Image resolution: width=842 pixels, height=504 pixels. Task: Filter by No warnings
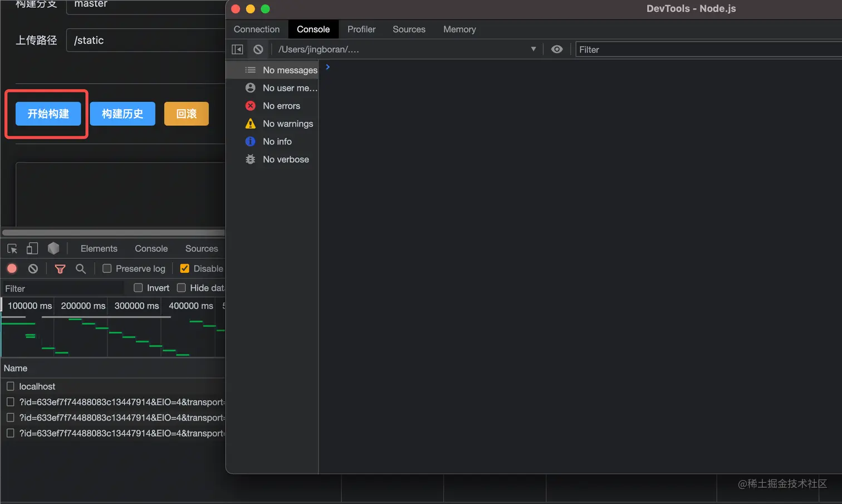point(272,124)
